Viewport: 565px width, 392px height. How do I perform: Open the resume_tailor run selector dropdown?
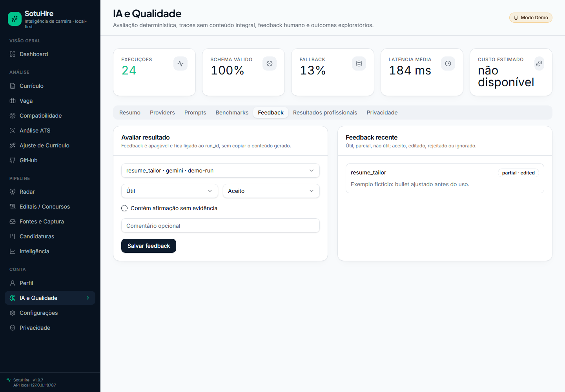(221, 171)
